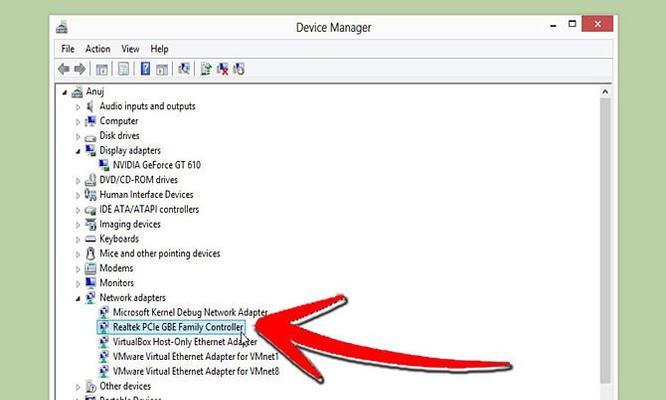This screenshot has width=666, height=400.
Task: Click the Monitors category icon
Action: pos(90,282)
